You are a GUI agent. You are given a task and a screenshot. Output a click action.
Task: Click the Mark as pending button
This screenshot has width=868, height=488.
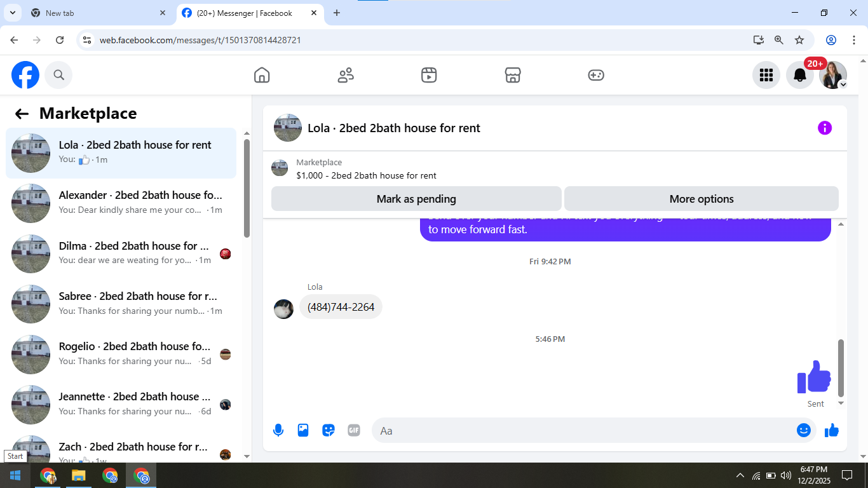[x=416, y=199]
